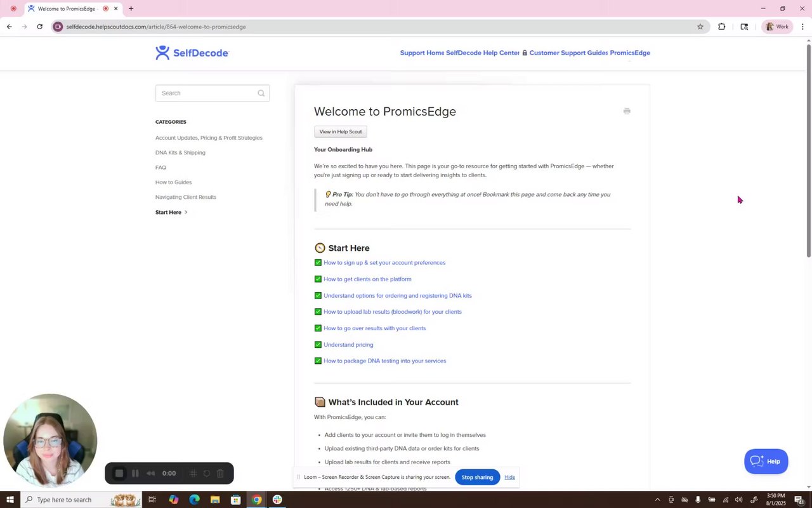
Task: Open SelfDecode Help Center nav item
Action: [483, 53]
